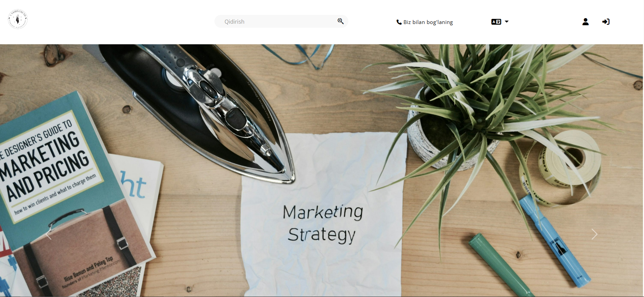Open the user profile icon
The width and height of the screenshot is (644, 297).
[x=585, y=22]
